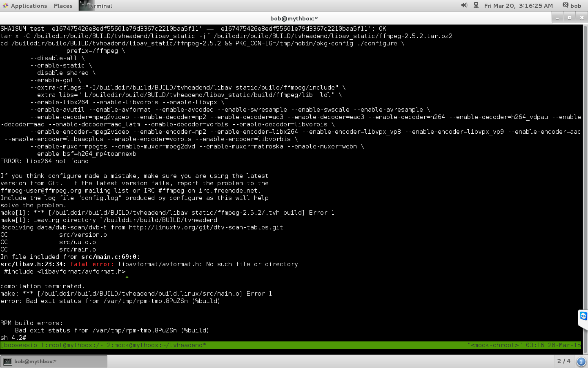Click the volume speaker icon
The width and height of the screenshot is (588, 368).
pos(464,5)
